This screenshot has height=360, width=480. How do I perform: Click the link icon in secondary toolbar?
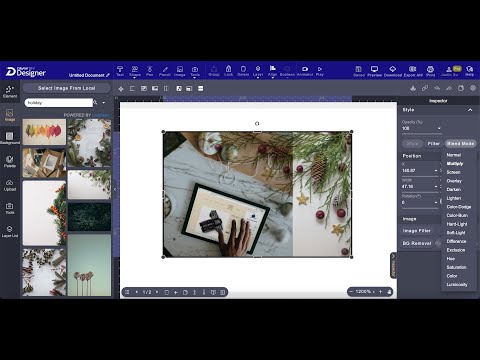coord(425,88)
